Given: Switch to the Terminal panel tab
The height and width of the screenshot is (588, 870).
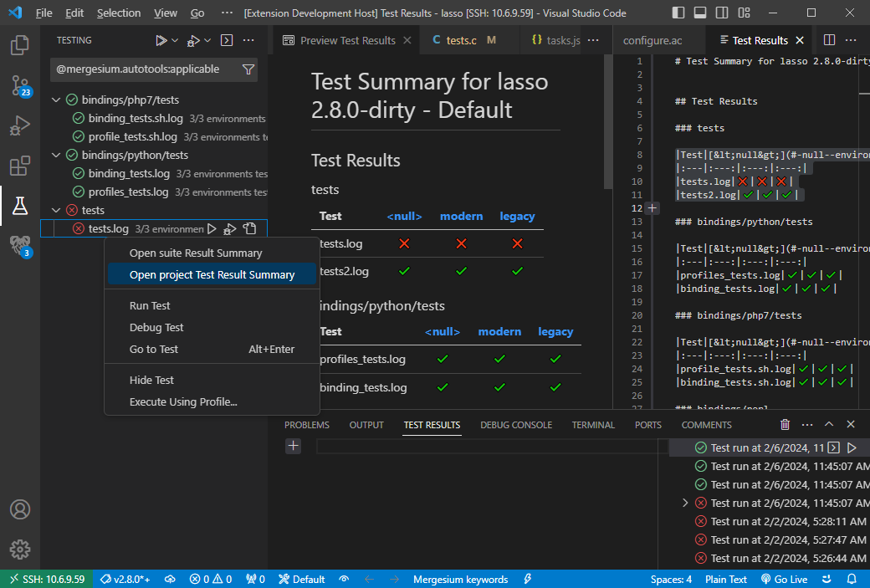Looking at the screenshot, I should pyautogui.click(x=592, y=425).
